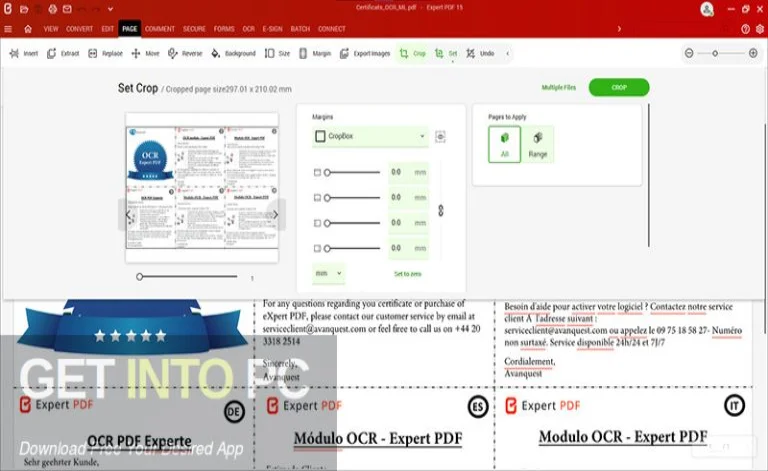Go to the Home icon tab

click(x=28, y=29)
